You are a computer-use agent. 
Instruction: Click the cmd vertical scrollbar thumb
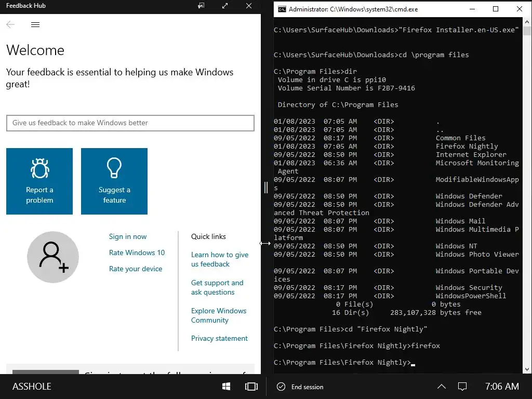527,31
